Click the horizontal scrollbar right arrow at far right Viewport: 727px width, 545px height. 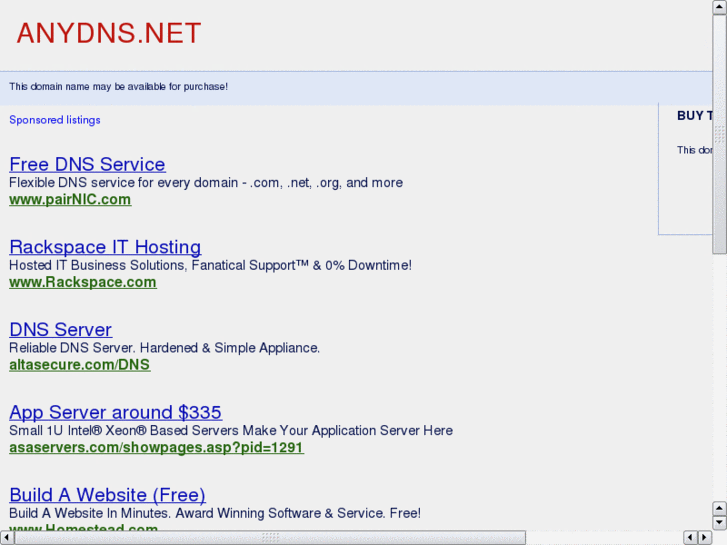705,538
